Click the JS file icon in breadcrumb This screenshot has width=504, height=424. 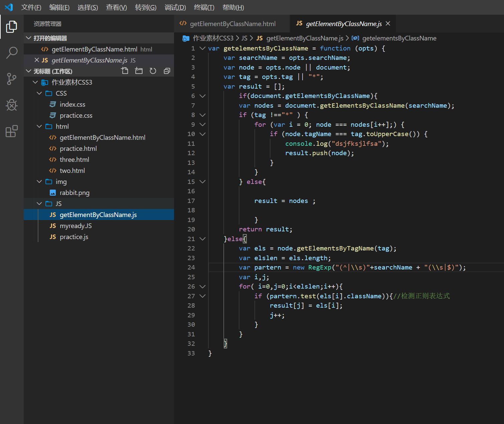pyautogui.click(x=260, y=38)
